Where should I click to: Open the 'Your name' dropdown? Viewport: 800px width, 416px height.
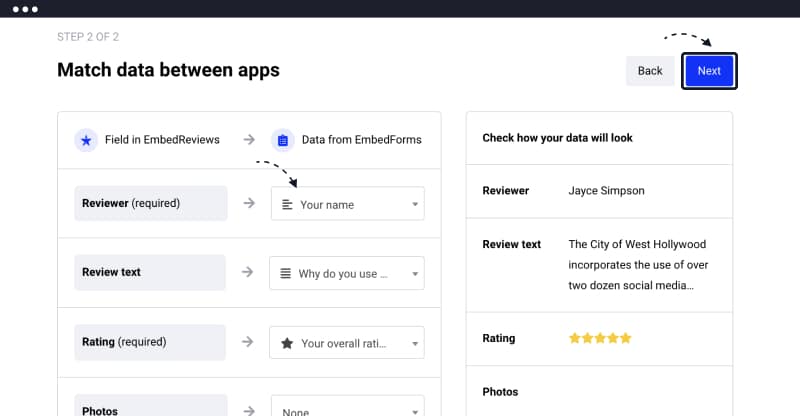click(347, 204)
